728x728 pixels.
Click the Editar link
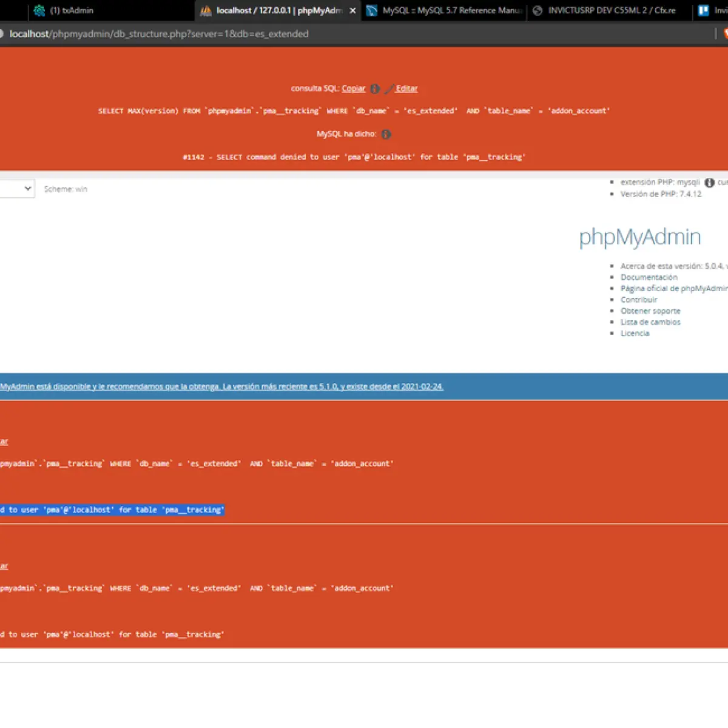point(406,89)
